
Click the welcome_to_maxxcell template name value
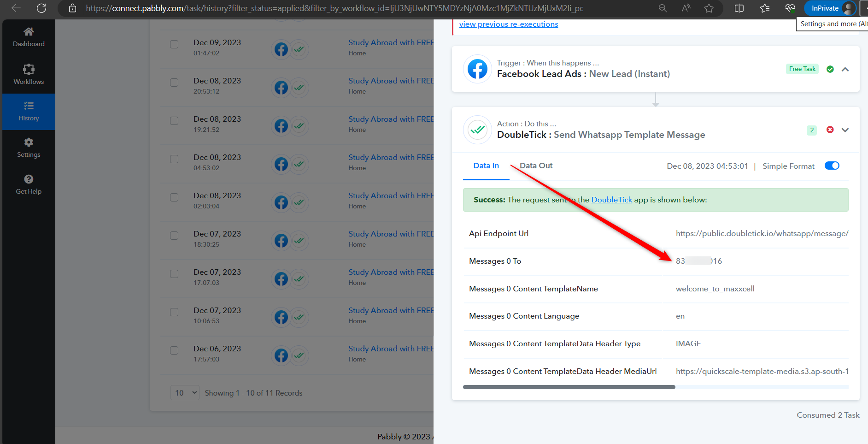point(715,289)
